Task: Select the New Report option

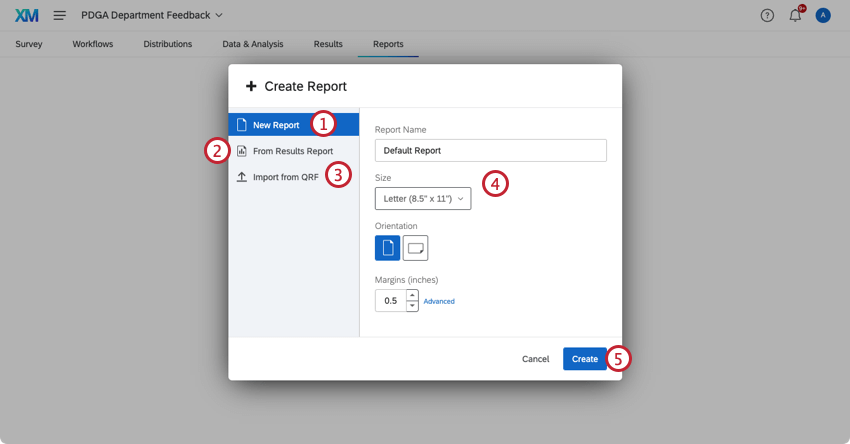Action: 293,125
